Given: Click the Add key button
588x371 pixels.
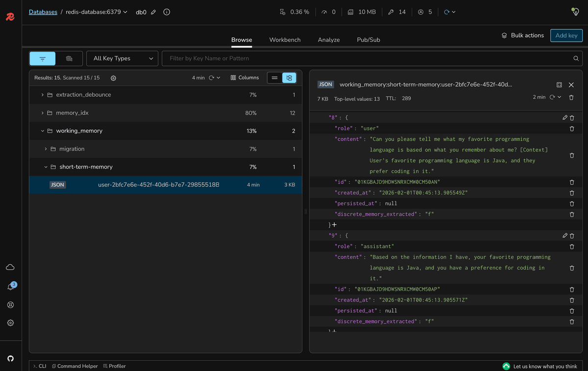Looking at the screenshot, I should (x=566, y=35).
